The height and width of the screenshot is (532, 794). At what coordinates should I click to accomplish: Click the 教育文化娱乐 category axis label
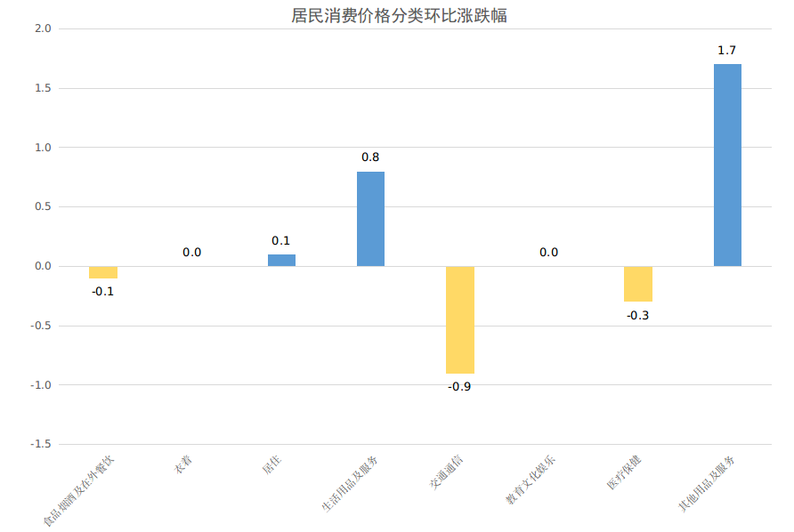click(x=532, y=480)
